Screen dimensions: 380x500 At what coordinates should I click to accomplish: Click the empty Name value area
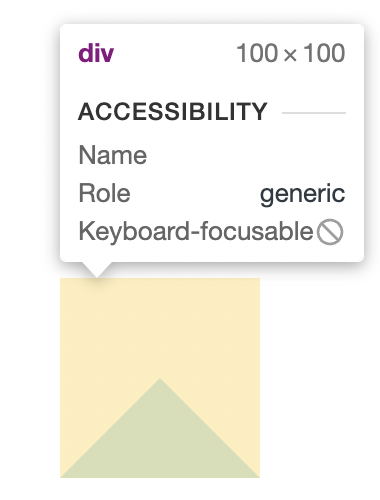247,155
